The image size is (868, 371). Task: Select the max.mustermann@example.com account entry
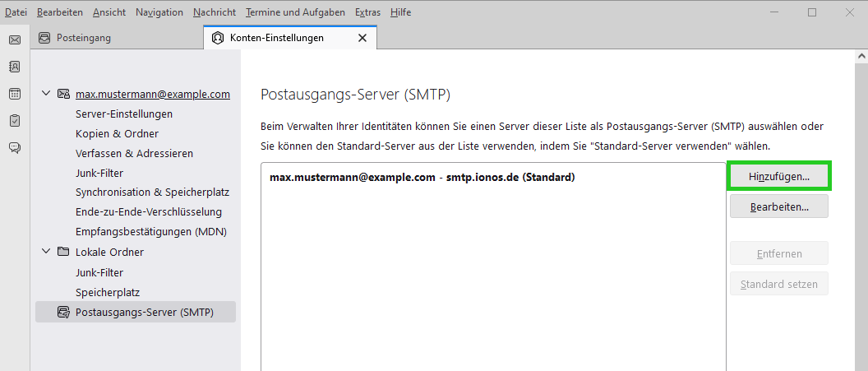153,94
